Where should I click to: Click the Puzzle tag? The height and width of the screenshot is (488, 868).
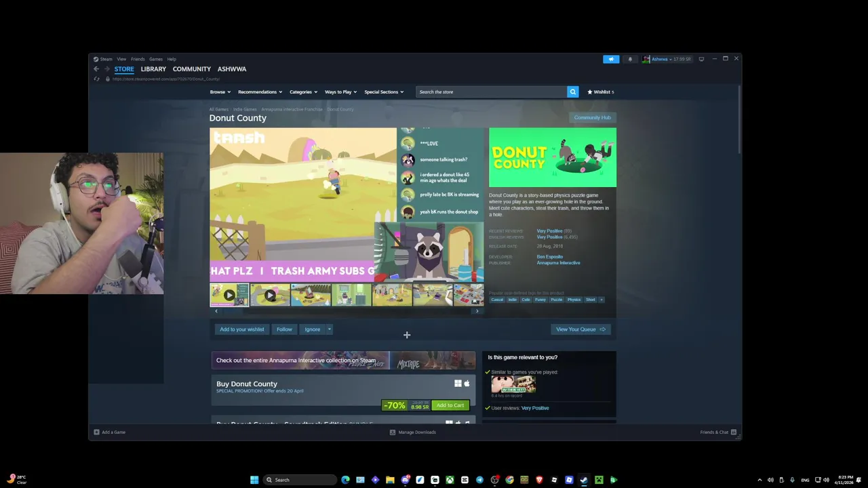tap(557, 300)
